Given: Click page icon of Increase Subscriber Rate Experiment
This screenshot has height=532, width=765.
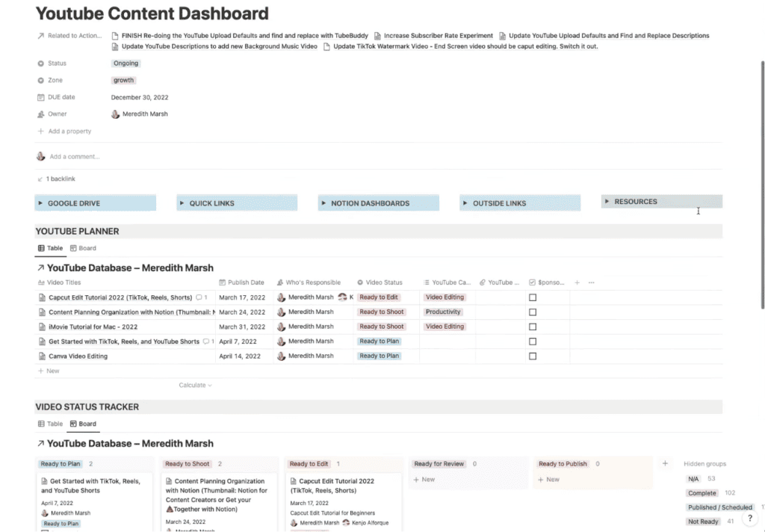Looking at the screenshot, I should [x=377, y=36].
